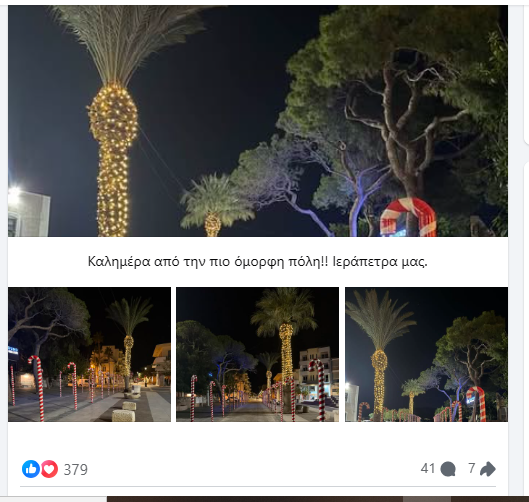This screenshot has height=502, width=529.
Task: Open the list of 379 reactions
Action: pyautogui.click(x=76, y=469)
